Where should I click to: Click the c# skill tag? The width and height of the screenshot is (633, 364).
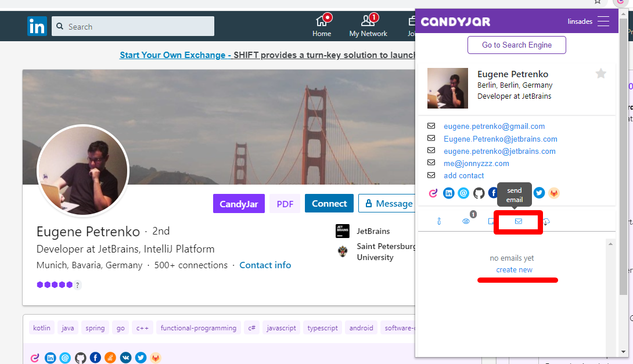pos(251,328)
